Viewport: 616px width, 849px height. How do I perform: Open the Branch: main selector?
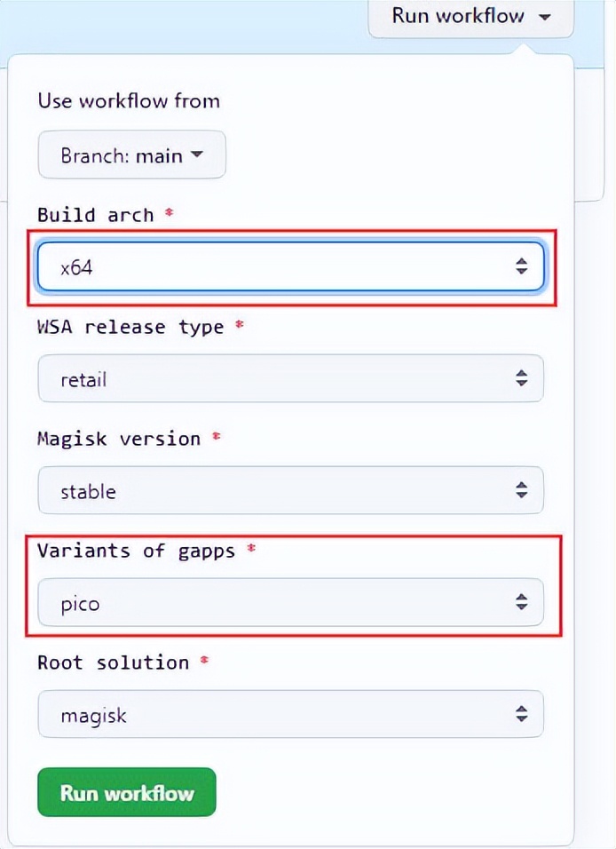click(x=131, y=155)
